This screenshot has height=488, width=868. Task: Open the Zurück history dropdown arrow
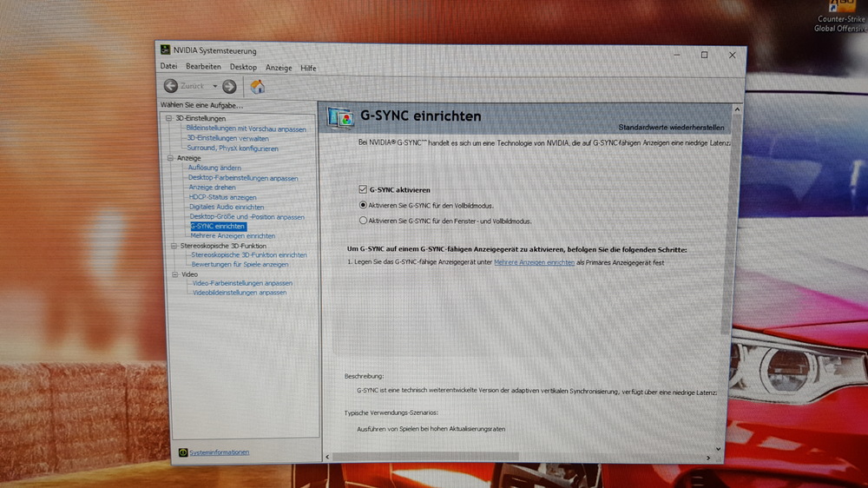[x=214, y=86]
